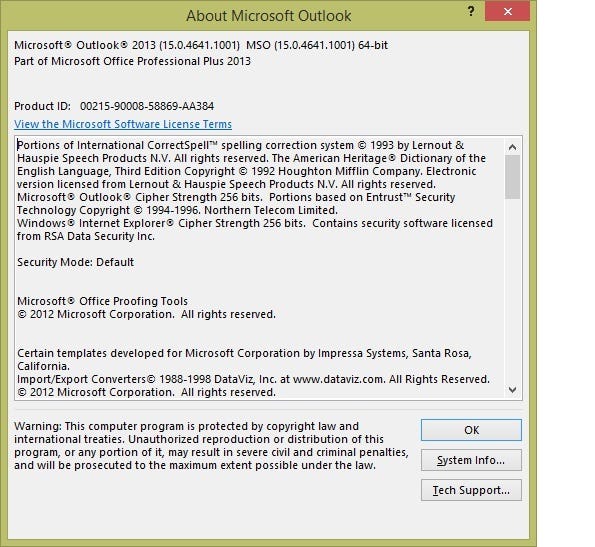This screenshot has width=595, height=547.
Task: Click the 'Security Mode: Default' text
Action: click(x=76, y=262)
